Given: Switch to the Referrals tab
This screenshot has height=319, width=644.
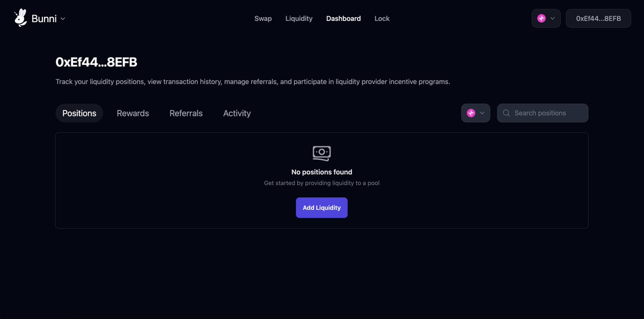Looking at the screenshot, I should 186,113.
